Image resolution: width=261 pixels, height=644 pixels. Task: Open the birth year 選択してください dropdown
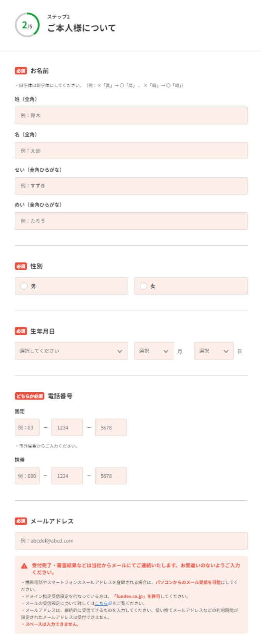[x=71, y=351]
